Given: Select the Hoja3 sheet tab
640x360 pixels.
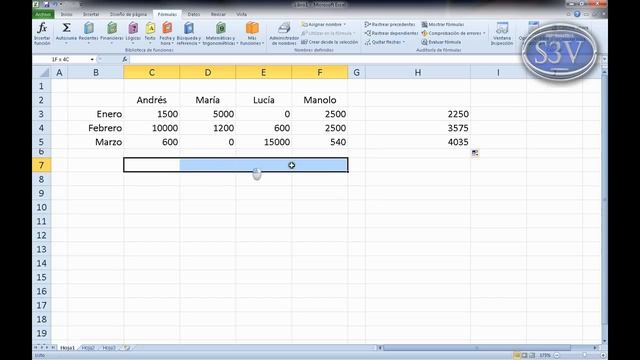Looking at the screenshot, I should 109,348.
